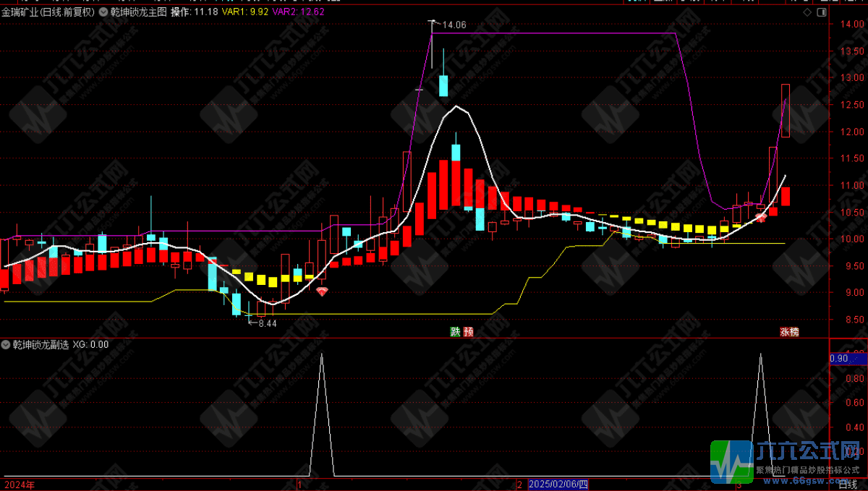Click the green 跌 marker icon
Image resolution: width=868 pixels, height=491 pixels.
(455, 332)
